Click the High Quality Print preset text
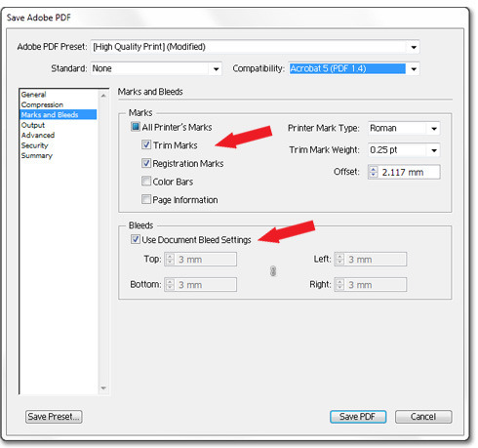 tap(149, 47)
